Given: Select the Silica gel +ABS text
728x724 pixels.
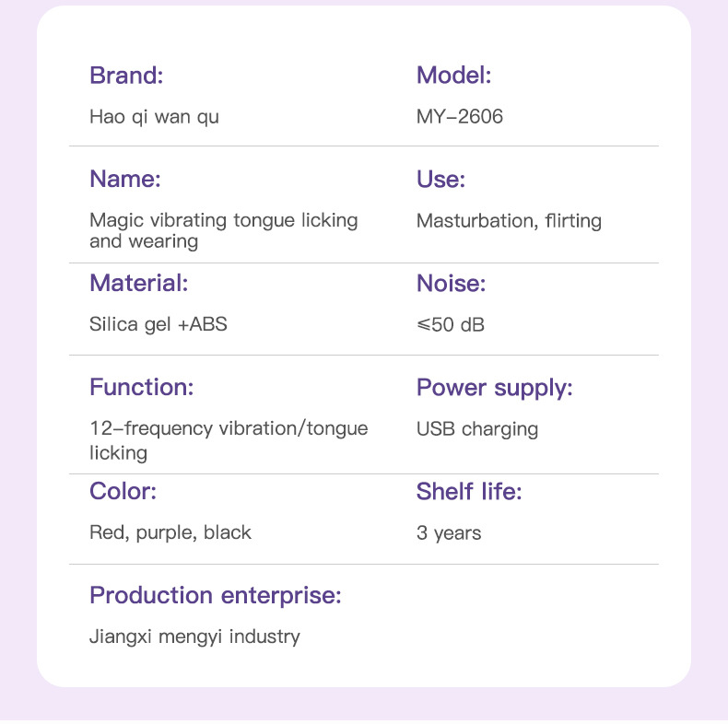Looking at the screenshot, I should tap(158, 324).
